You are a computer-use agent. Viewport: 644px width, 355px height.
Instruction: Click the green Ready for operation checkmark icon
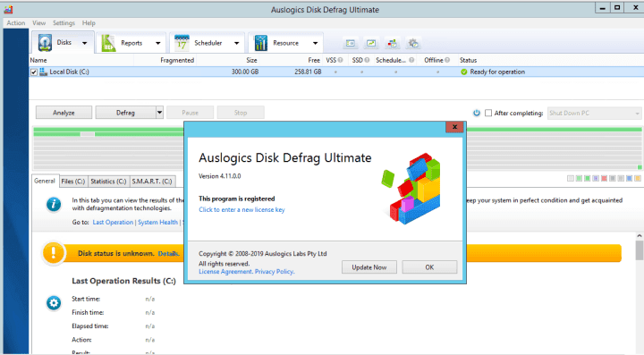point(464,72)
